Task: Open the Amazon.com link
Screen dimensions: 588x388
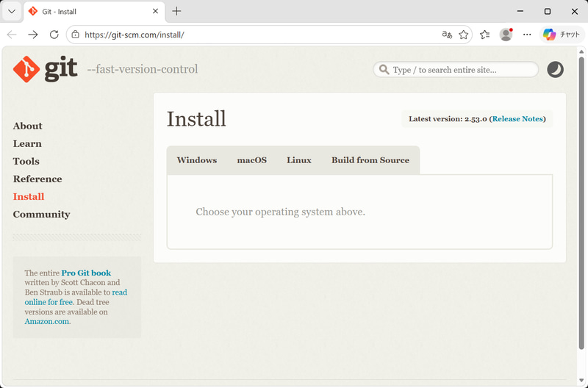Action: pyautogui.click(x=47, y=322)
